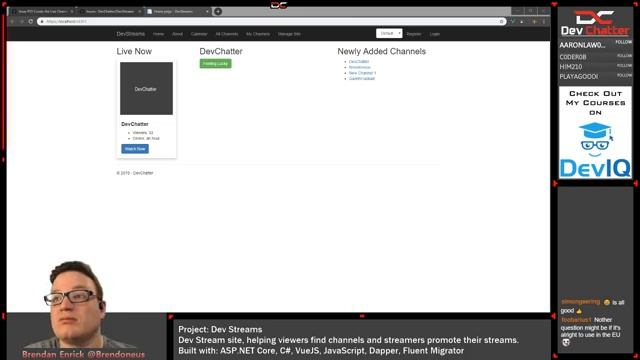Click the Register link
Image resolution: width=640 pixels, height=360 pixels.
tap(414, 34)
